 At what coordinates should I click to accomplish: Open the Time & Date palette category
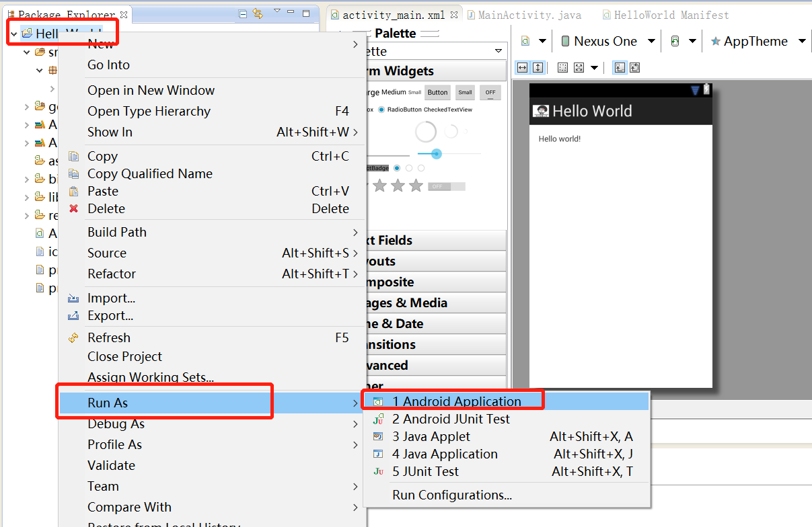[x=435, y=323]
